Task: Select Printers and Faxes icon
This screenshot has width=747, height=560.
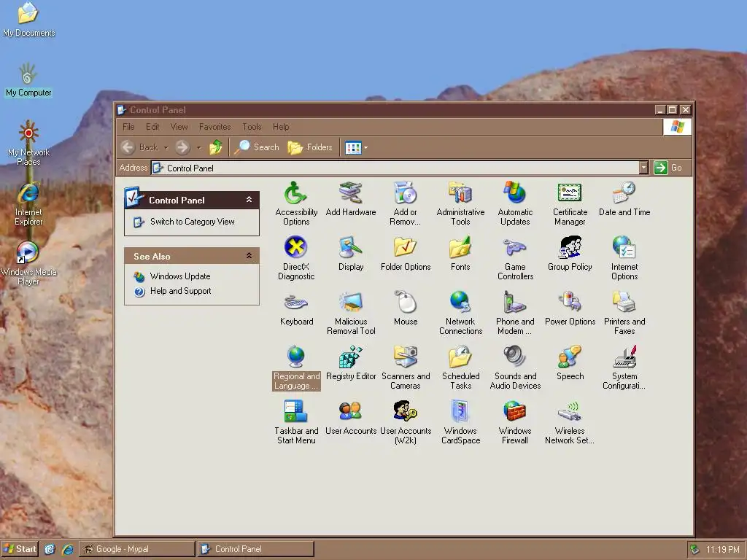Action: click(x=624, y=313)
